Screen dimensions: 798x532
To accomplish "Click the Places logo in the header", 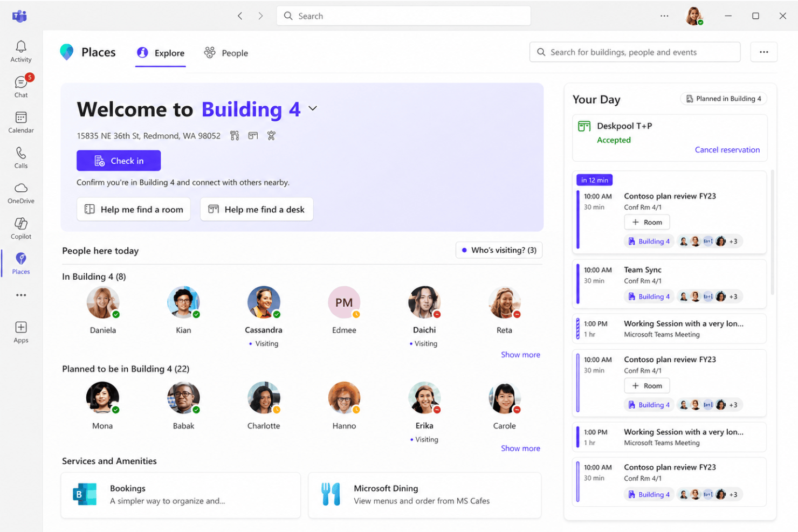I will pyautogui.click(x=67, y=52).
